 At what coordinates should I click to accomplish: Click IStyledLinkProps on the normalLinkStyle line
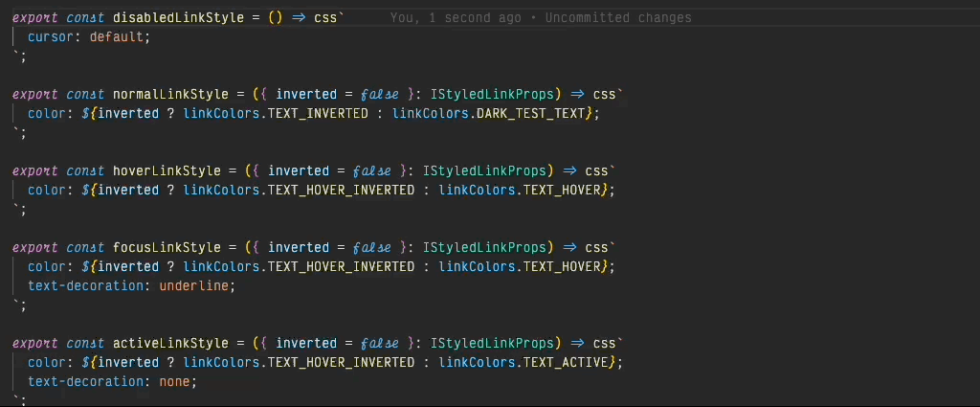tap(492, 95)
